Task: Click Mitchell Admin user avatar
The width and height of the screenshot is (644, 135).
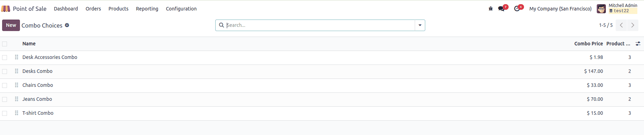Action: [601, 9]
